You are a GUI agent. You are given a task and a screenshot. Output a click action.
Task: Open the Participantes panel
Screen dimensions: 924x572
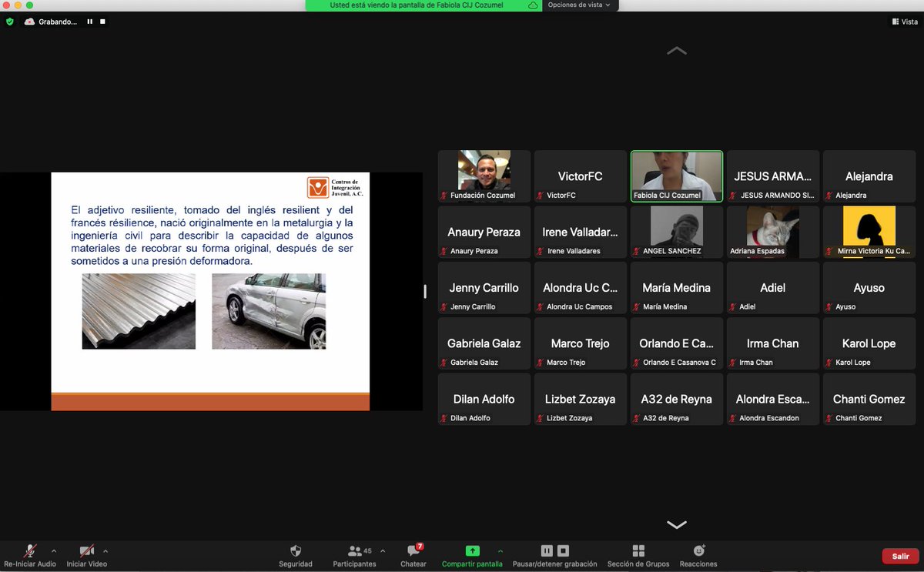(355, 556)
